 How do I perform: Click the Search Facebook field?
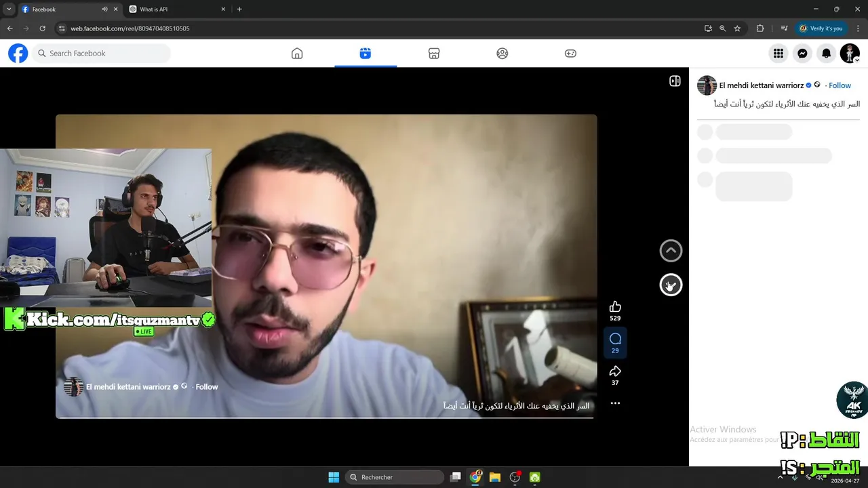(102, 54)
